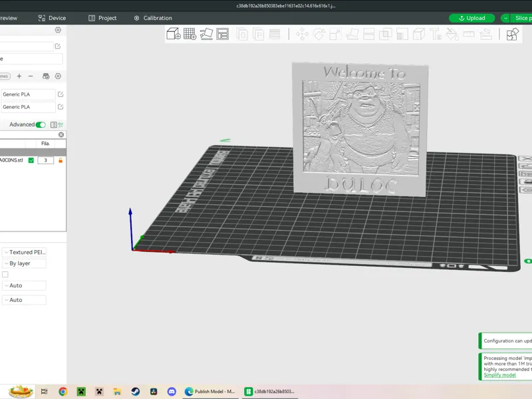532x399 pixels.
Task: Select the Color painting bucket tool
Action: point(452,35)
